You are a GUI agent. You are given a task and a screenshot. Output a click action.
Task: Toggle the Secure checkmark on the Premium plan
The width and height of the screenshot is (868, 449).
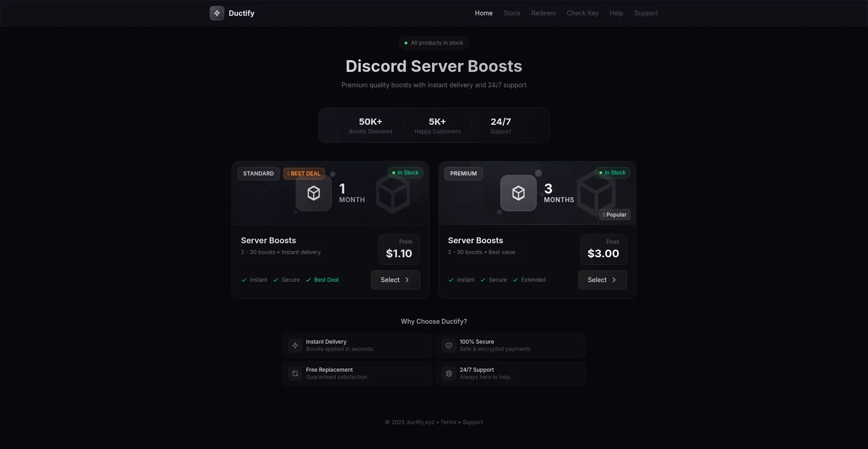[x=483, y=280]
